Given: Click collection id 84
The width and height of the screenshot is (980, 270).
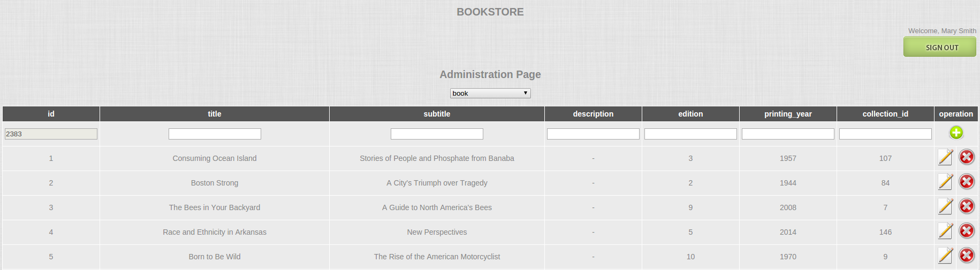Looking at the screenshot, I should [885, 183].
